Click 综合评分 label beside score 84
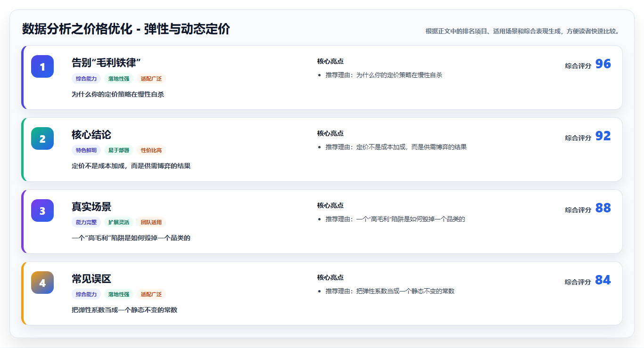 578,282
